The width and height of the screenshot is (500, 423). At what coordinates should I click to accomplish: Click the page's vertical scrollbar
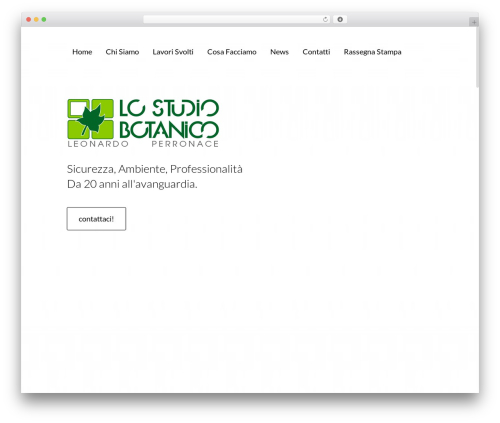coord(477,57)
